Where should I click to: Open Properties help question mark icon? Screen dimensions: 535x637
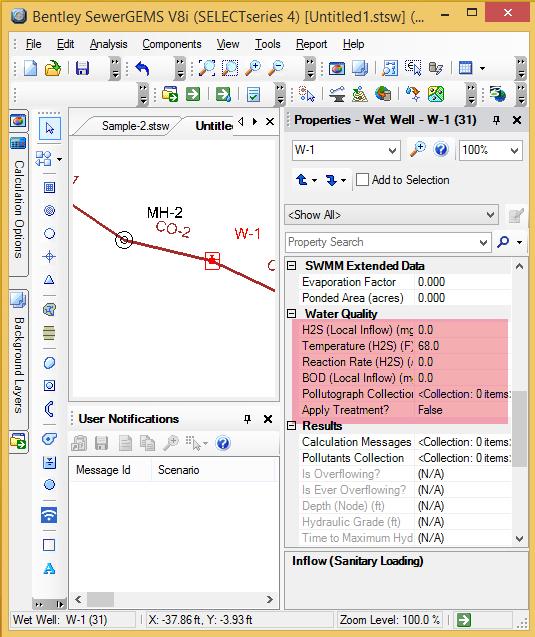pos(441,150)
